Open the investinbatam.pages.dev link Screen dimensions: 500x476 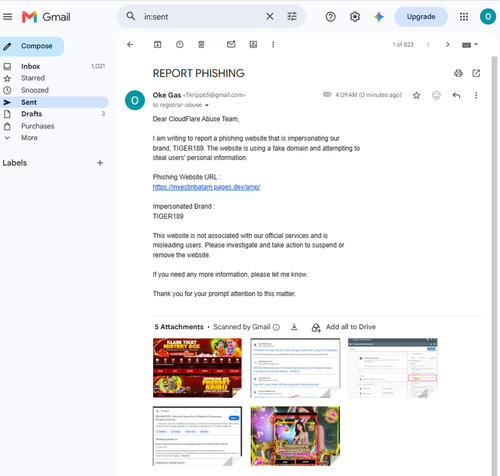[206, 187]
